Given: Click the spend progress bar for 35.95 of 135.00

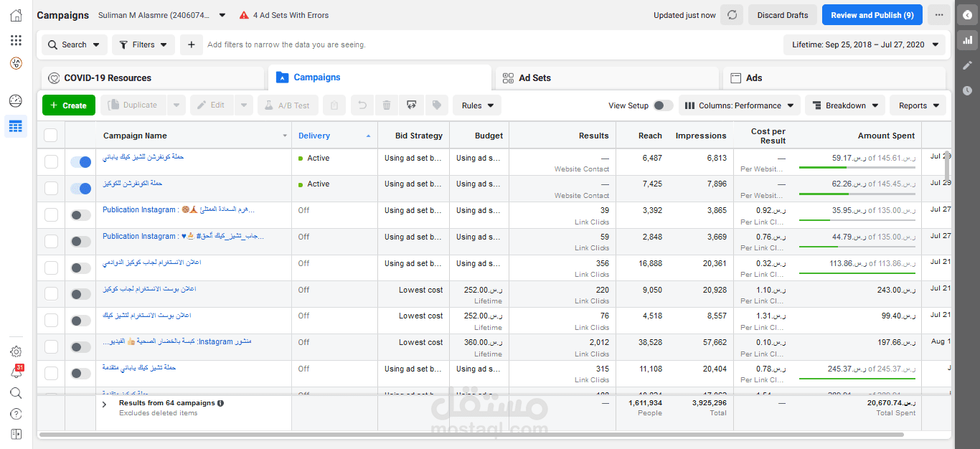Looking at the screenshot, I should click(x=857, y=220).
